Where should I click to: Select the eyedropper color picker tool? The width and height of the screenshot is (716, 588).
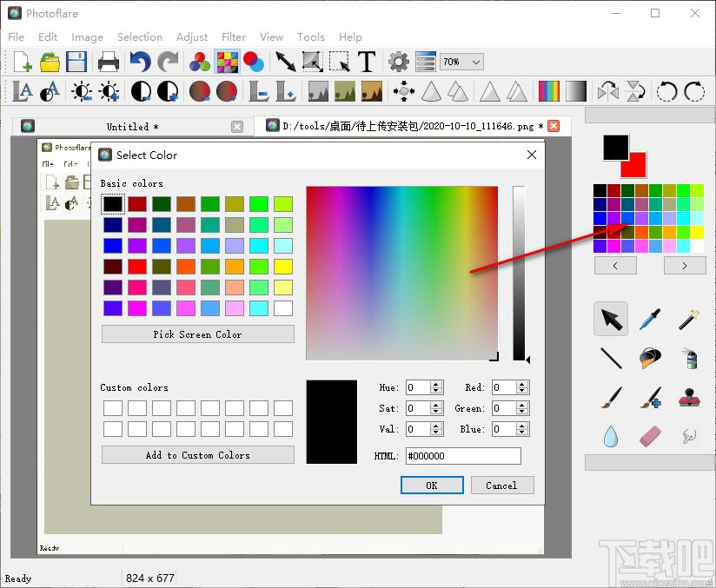coord(650,319)
